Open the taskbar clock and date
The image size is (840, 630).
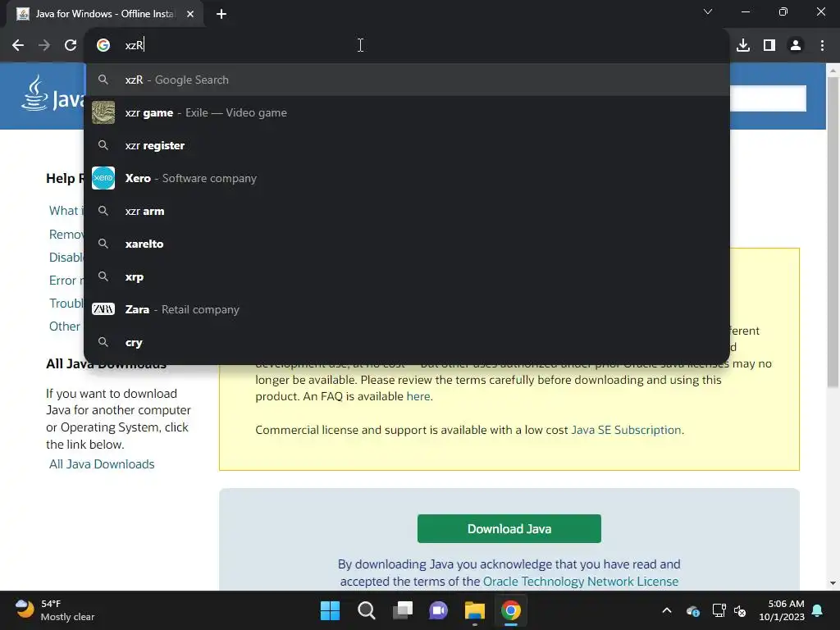click(x=782, y=610)
